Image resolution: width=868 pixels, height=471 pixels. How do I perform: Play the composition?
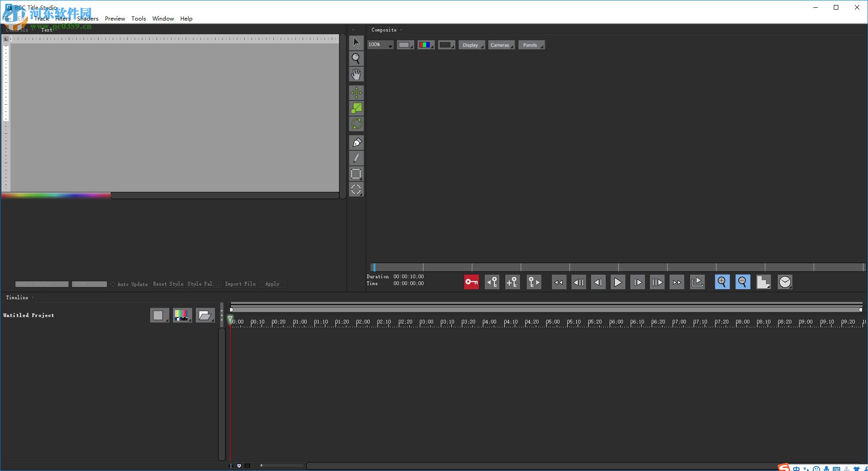point(618,282)
